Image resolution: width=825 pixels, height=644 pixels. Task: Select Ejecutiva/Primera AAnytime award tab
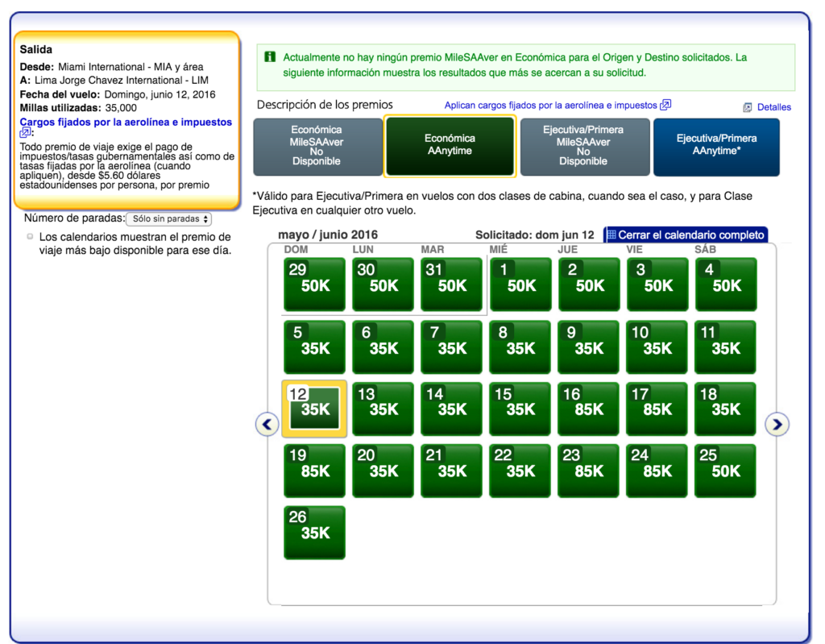click(x=716, y=147)
